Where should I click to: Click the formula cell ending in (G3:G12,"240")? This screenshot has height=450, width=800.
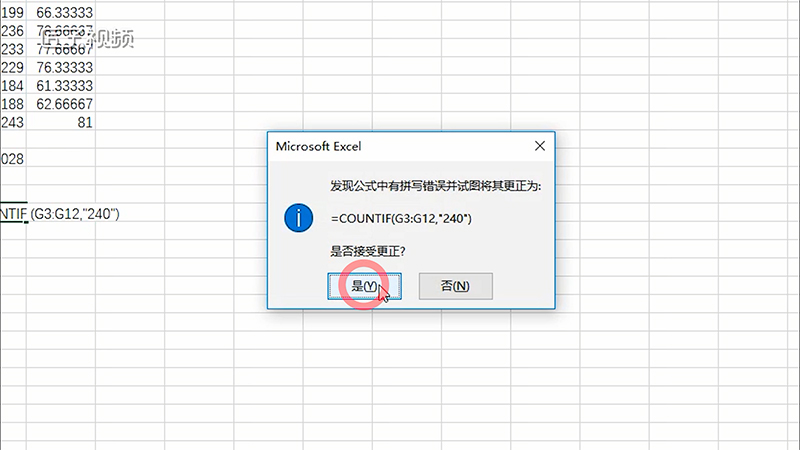point(60,213)
